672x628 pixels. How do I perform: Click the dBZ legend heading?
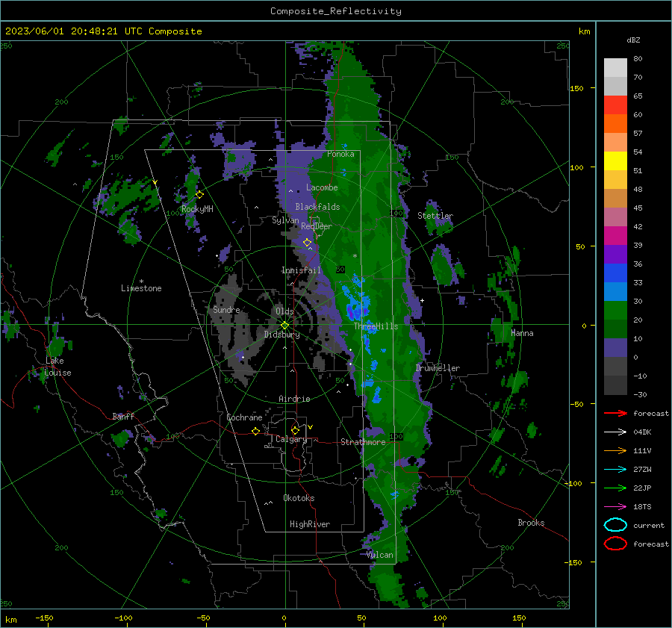point(633,40)
